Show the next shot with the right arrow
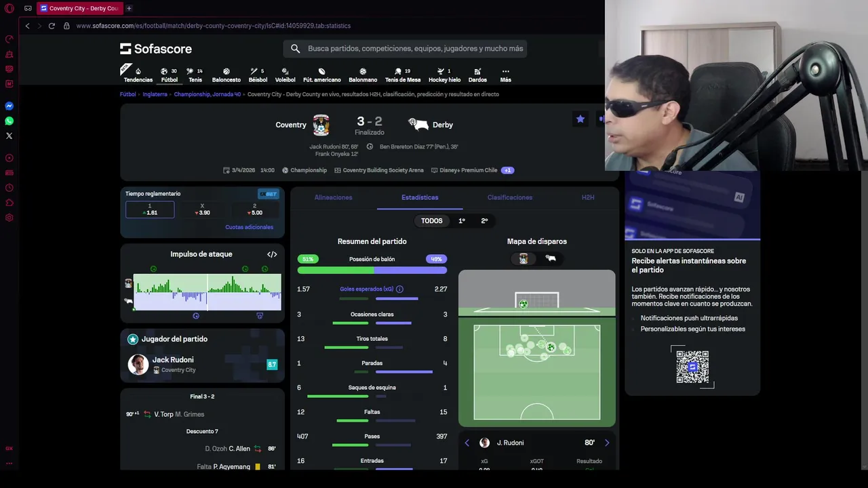This screenshot has width=868, height=488. (x=607, y=443)
